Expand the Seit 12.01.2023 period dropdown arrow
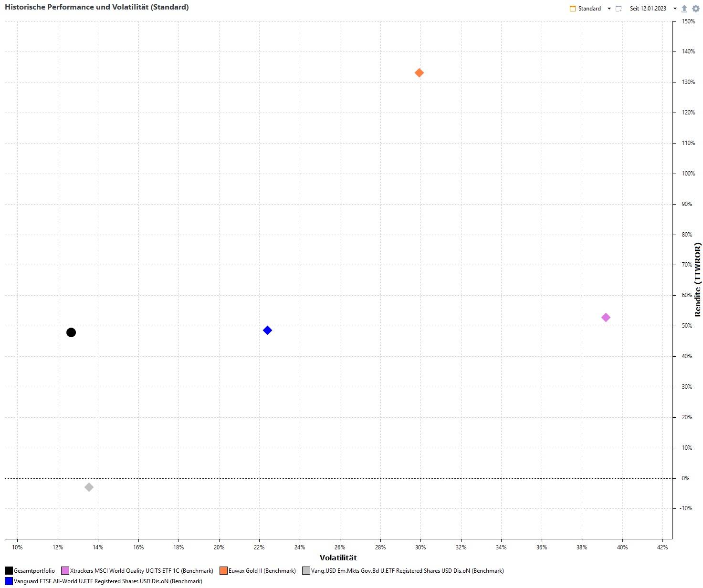Viewport: 703px width, 588px height. click(675, 9)
